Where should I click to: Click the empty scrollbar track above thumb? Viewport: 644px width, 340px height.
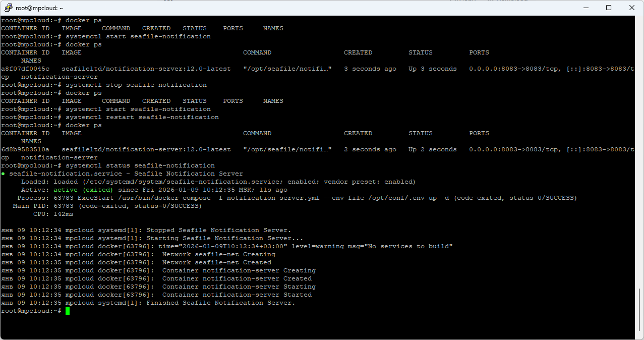point(639,151)
